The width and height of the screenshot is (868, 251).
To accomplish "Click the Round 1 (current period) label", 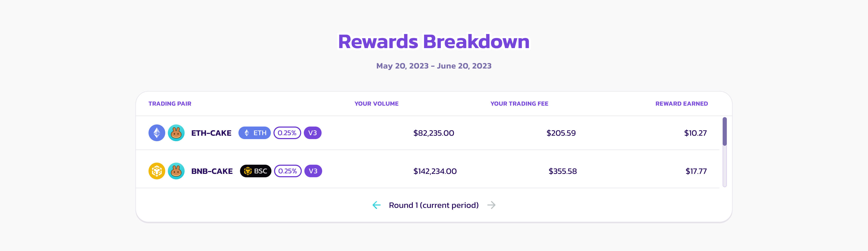I will tap(434, 205).
